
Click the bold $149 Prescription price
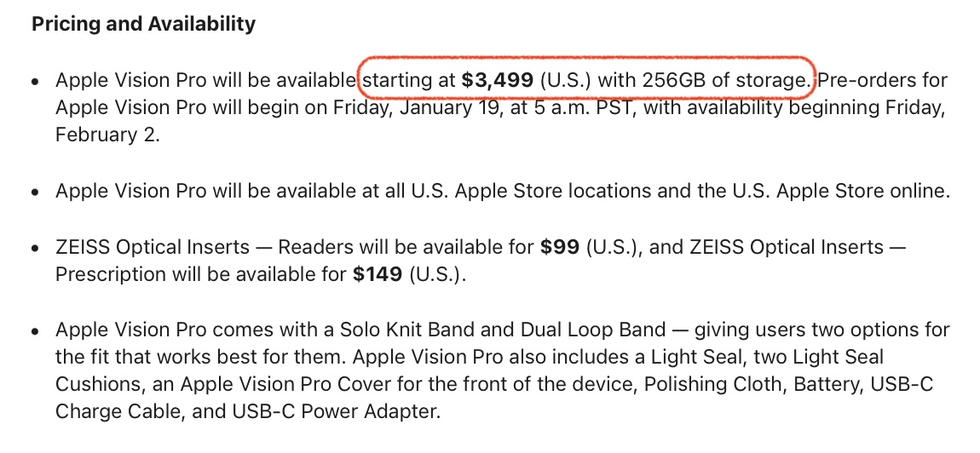point(378,276)
